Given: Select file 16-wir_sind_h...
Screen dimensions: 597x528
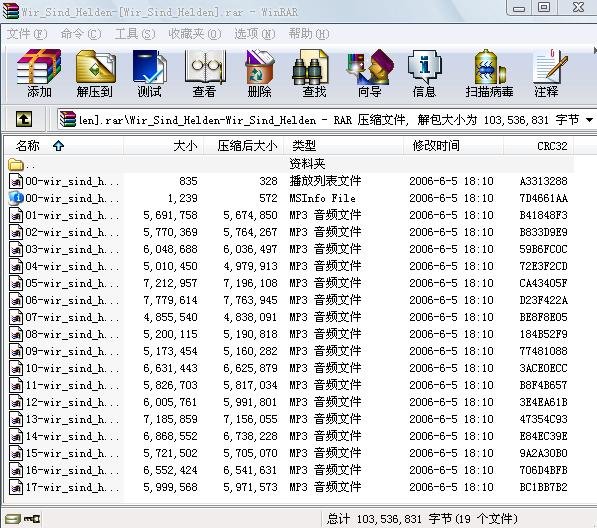Looking at the screenshot, I should coord(72,471).
